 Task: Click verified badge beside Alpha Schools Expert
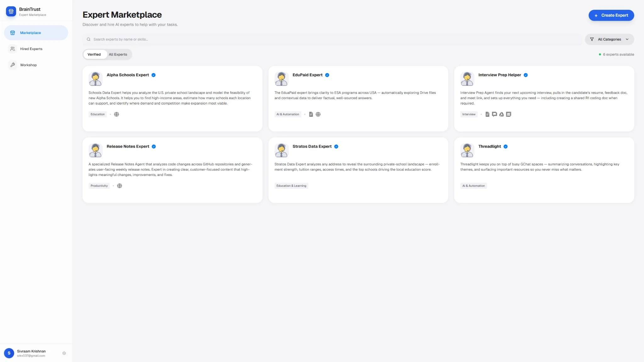pyautogui.click(x=153, y=75)
